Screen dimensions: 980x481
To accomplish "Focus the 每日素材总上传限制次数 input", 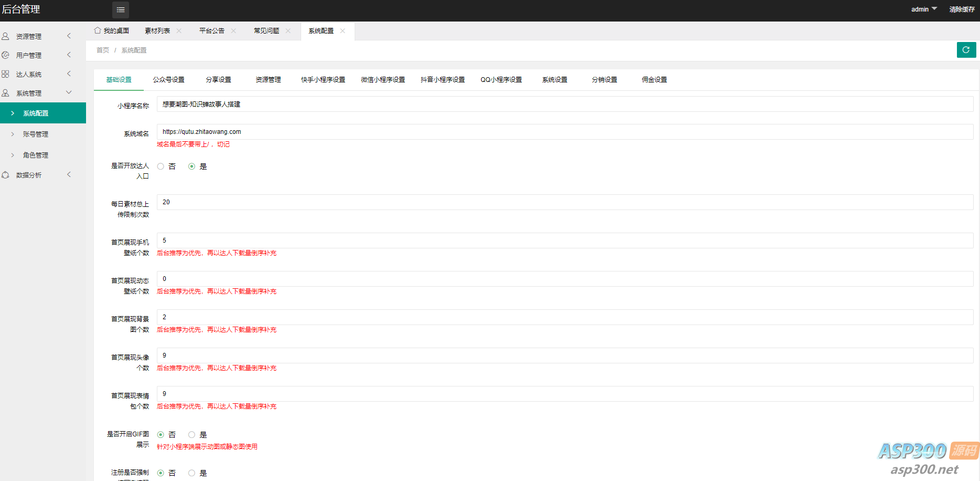I will (565, 202).
